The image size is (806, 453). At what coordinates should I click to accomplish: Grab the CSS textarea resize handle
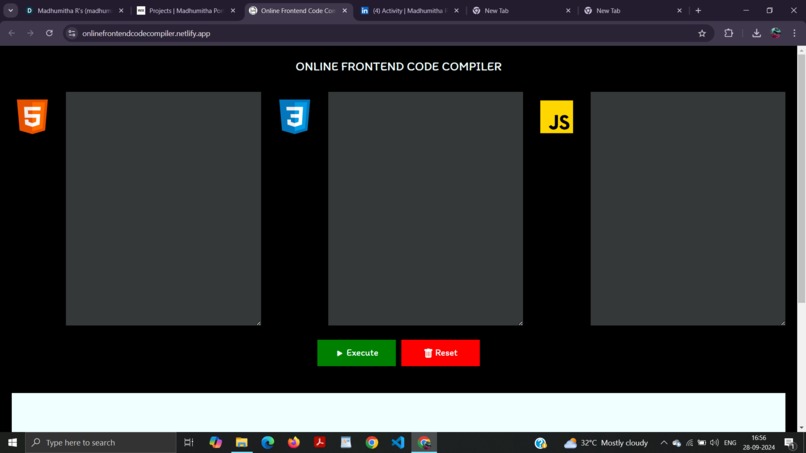tap(520, 322)
